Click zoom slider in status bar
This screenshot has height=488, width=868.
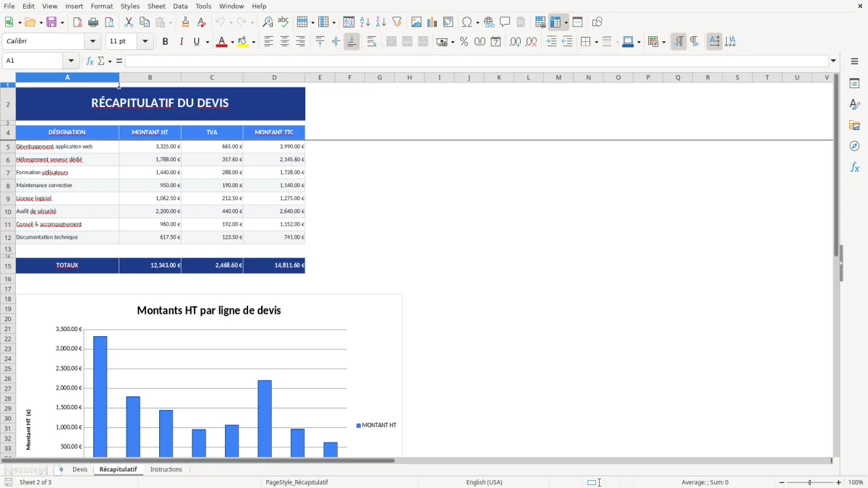coord(809,482)
